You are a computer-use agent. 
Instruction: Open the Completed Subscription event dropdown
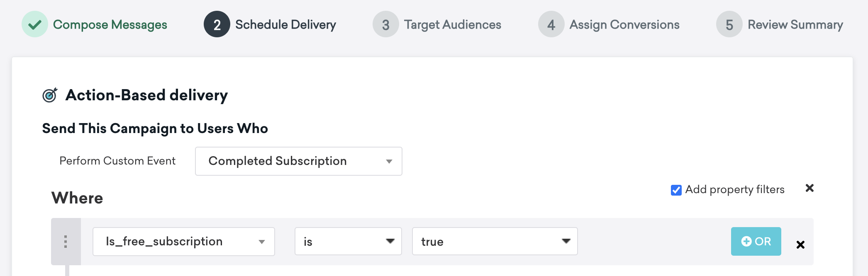[299, 161]
